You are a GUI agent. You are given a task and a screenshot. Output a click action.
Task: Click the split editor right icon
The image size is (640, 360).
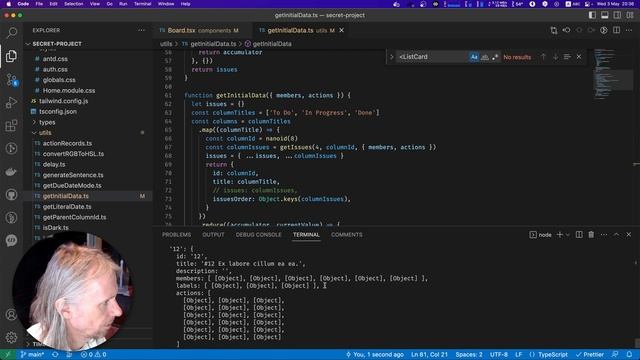(x=616, y=30)
